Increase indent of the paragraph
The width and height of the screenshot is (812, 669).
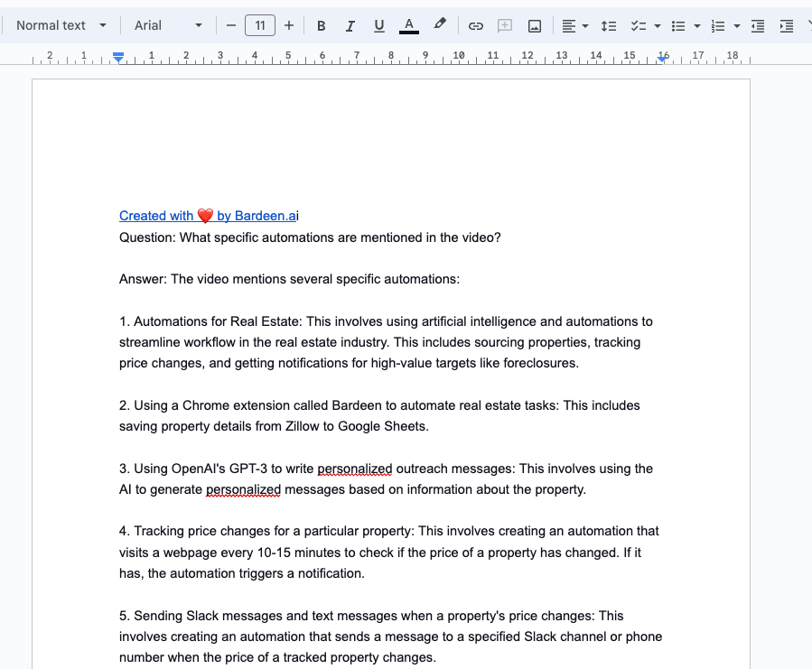pyautogui.click(x=787, y=25)
